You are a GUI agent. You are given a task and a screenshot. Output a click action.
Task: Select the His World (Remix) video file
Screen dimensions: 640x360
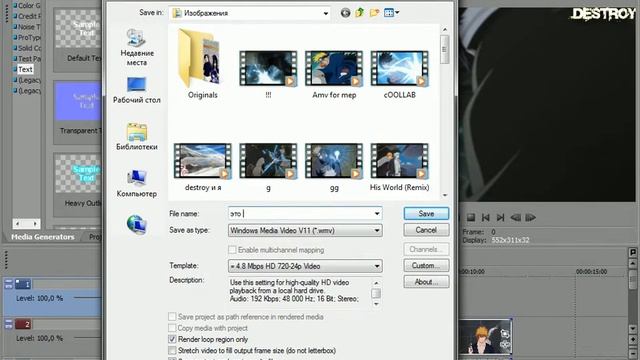point(400,167)
